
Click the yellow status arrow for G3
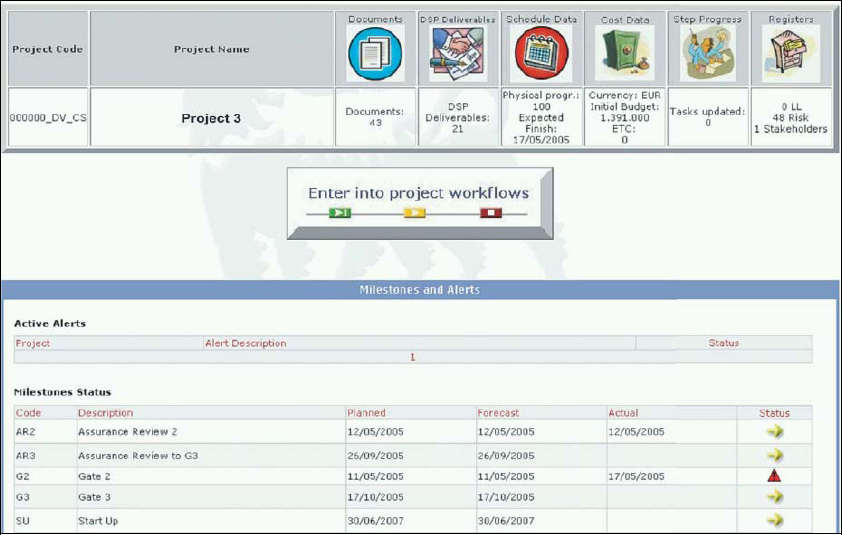(775, 496)
